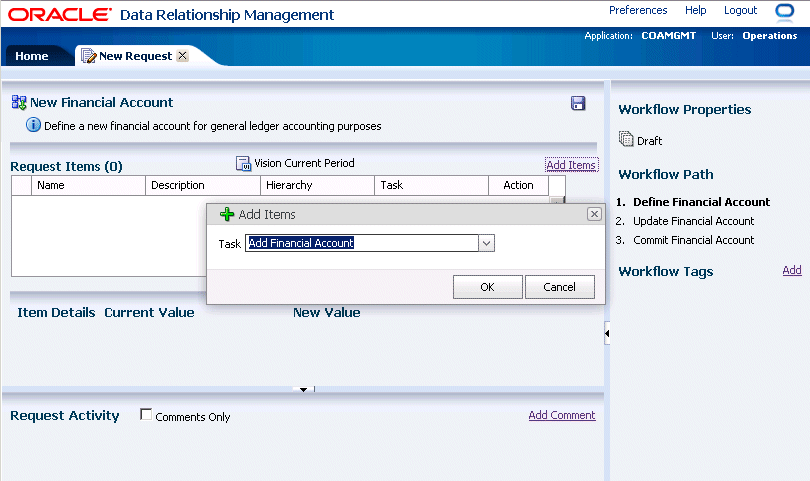Click the Task combo box input field
The width and height of the screenshot is (810, 481).
pos(361,243)
